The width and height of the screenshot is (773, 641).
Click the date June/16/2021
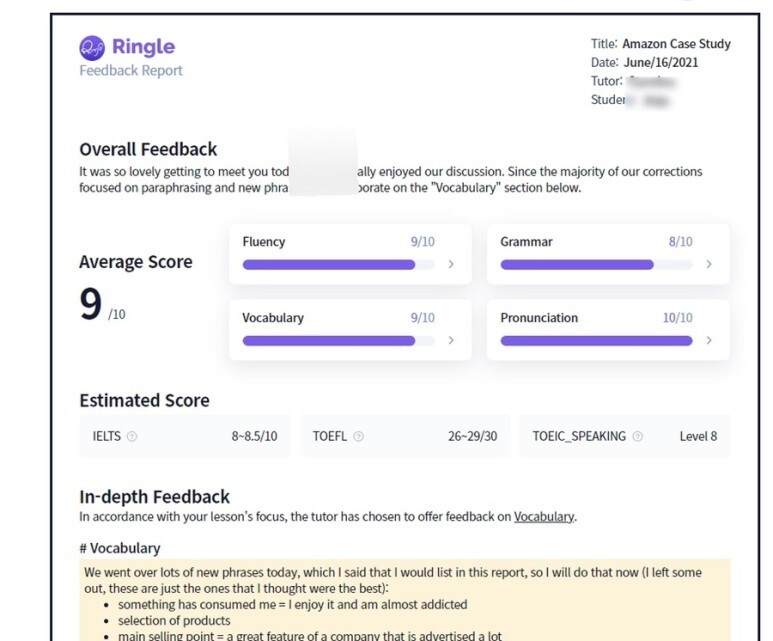pyautogui.click(x=661, y=63)
